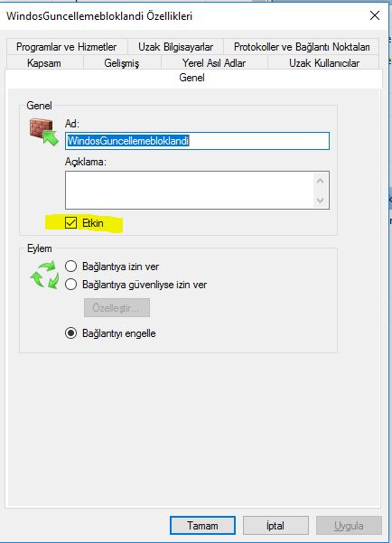Select Bağlantıya izin ver radio option
The height and width of the screenshot is (543, 392).
coord(71,267)
